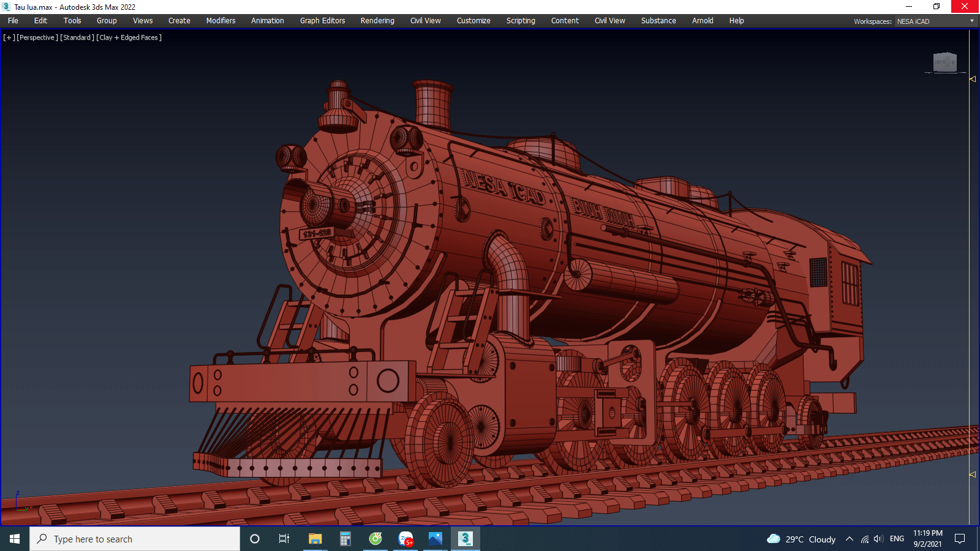Open the Windows notification center
Screen dimensions: 980x551
960,539
